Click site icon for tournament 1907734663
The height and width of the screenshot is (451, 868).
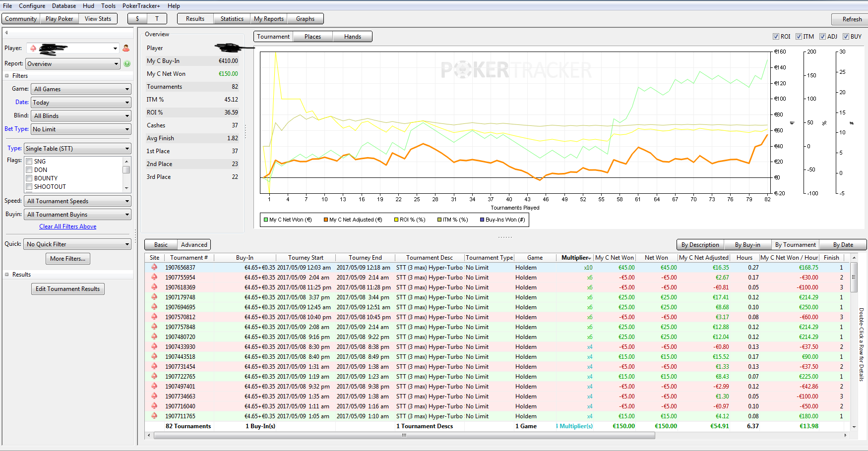(x=154, y=396)
